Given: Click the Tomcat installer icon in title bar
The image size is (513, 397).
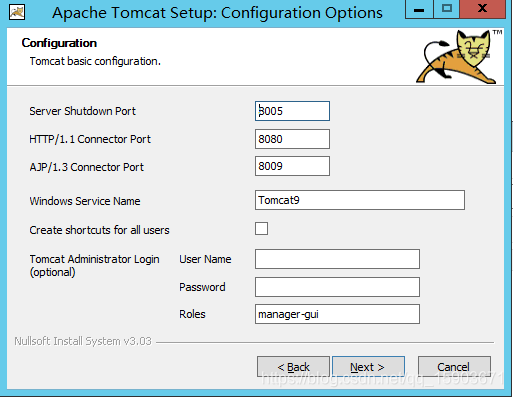Looking at the screenshot, I should click(x=17, y=13).
